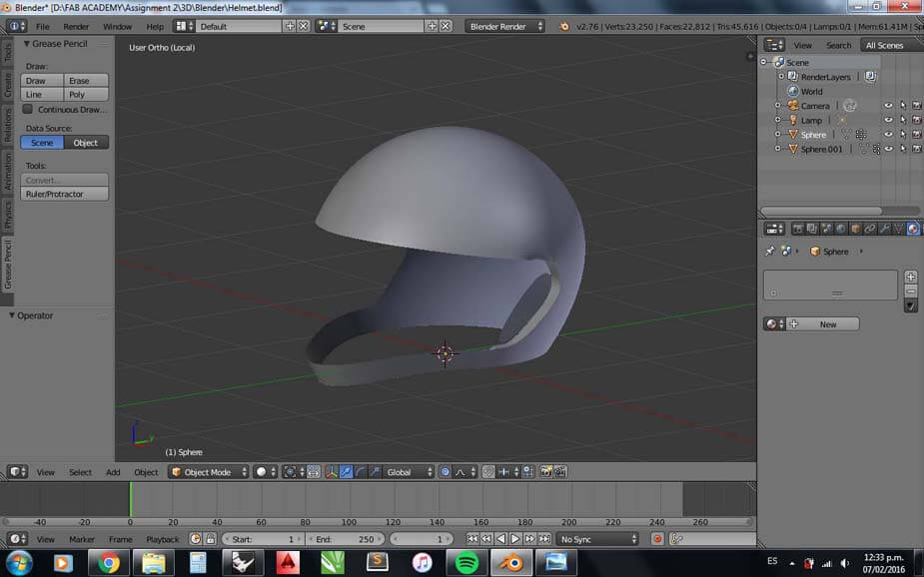Expand the Camera item in outliner
Screen dimensions: 924x577
click(777, 106)
